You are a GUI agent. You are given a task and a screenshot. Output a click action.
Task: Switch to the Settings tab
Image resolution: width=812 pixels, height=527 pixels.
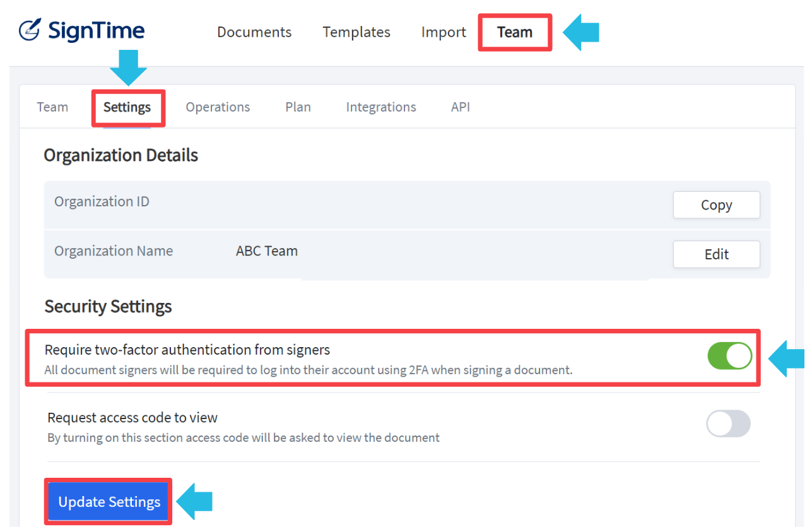127,107
